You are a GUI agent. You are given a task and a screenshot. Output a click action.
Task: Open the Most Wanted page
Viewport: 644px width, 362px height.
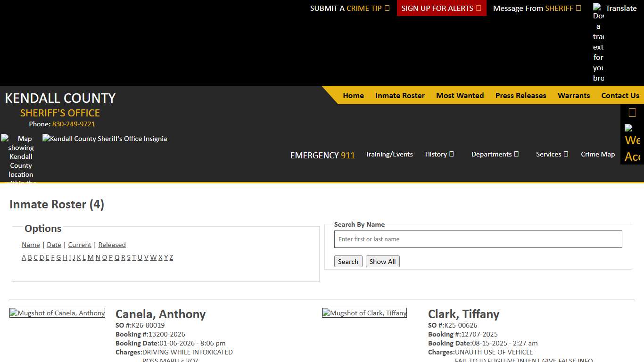pos(460,95)
